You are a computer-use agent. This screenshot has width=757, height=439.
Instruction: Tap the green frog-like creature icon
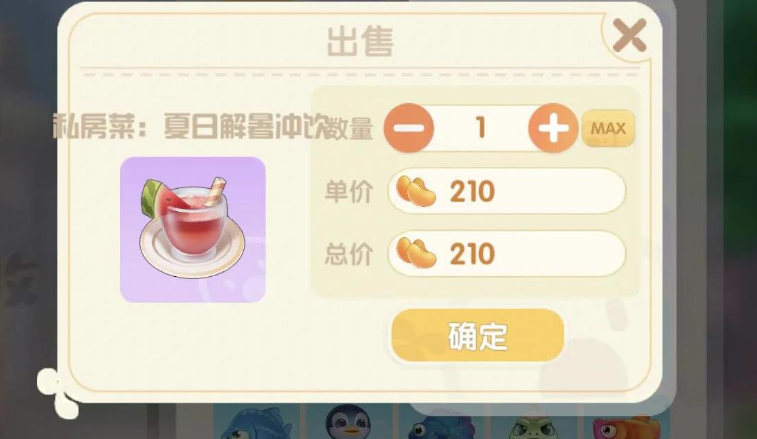click(534, 427)
